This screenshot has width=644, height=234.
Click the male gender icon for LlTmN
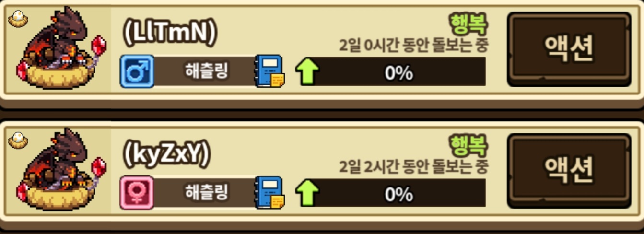137,71
